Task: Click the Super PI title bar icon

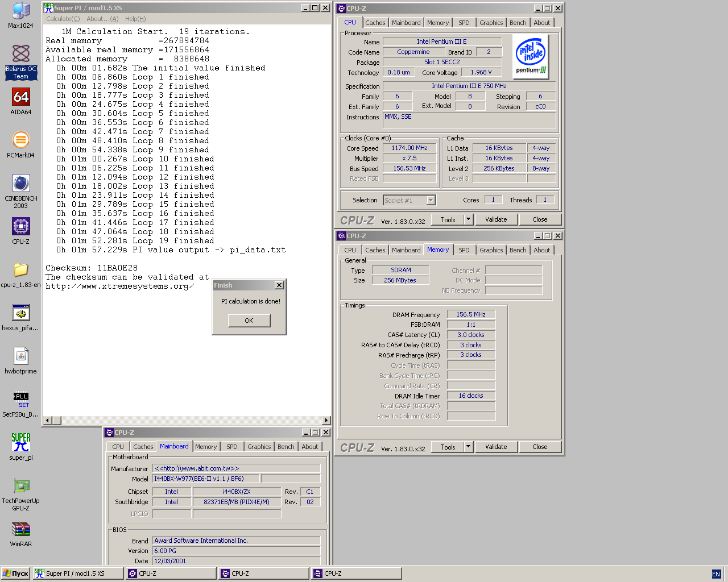Action: 48,7
